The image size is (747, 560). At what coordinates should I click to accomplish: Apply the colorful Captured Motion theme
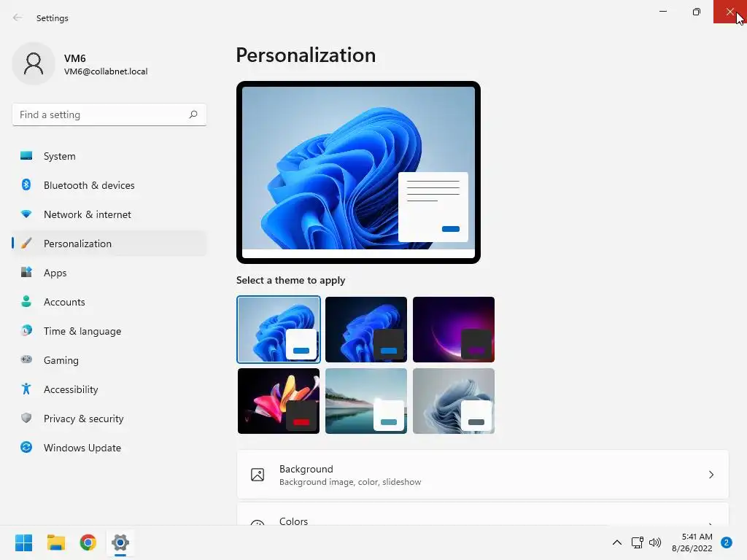coord(278,401)
